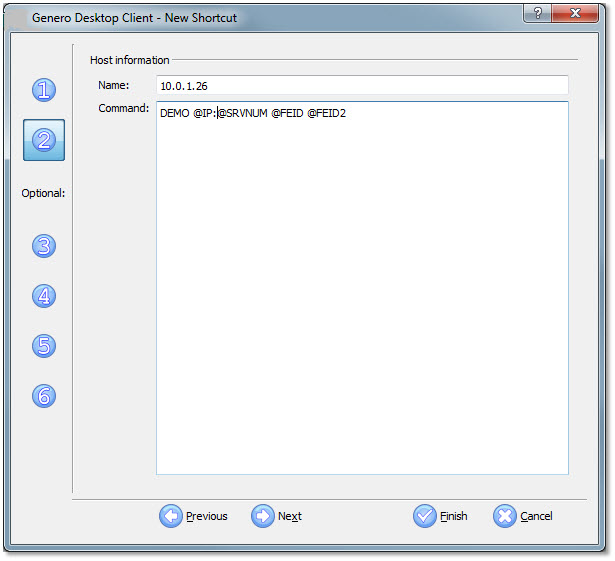615x561 pixels.
Task: Click the Name field containing 10.0.1.26
Action: pyautogui.click(x=362, y=86)
